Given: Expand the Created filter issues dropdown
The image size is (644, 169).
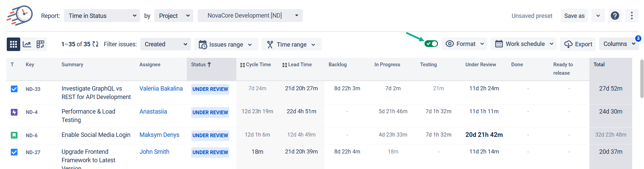Looking at the screenshot, I should [x=165, y=44].
